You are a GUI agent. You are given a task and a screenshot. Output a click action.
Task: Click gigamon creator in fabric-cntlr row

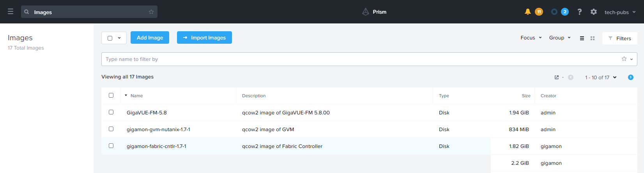point(551,146)
